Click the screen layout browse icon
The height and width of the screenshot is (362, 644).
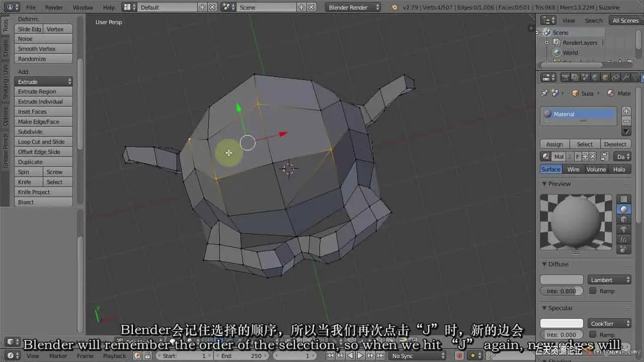pyautogui.click(x=129, y=7)
